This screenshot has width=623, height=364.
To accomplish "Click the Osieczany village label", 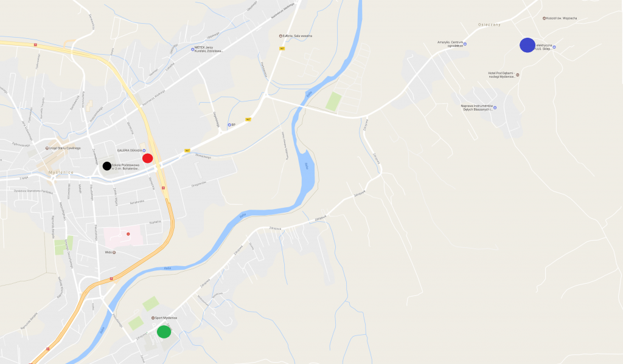I will [x=489, y=24].
